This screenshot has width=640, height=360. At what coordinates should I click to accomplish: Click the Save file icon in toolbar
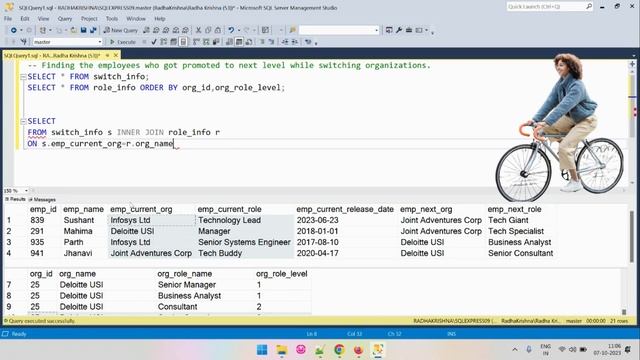click(83, 30)
